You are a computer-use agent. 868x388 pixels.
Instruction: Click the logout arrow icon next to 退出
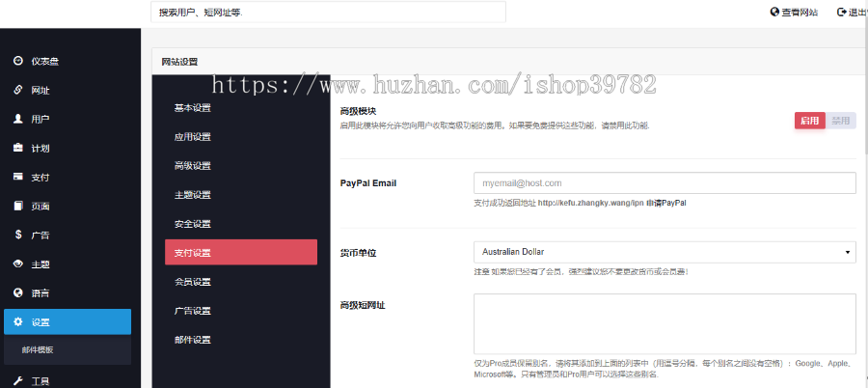[x=841, y=12]
